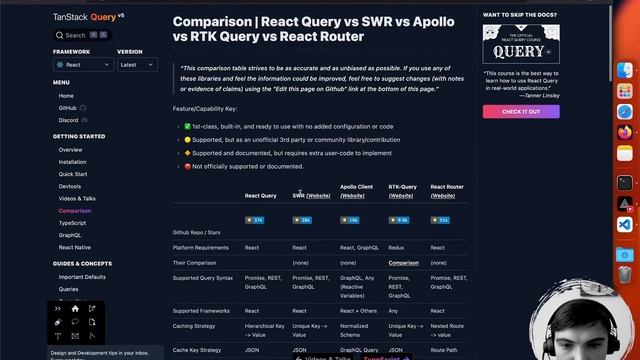
Task: Open Important Defaults guide
Action: [82, 277]
